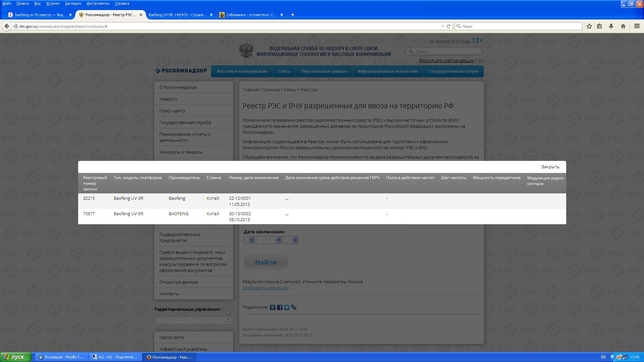Click the search magnifier in browser search box
Screen dimensions: 644x362
[x=458, y=26]
